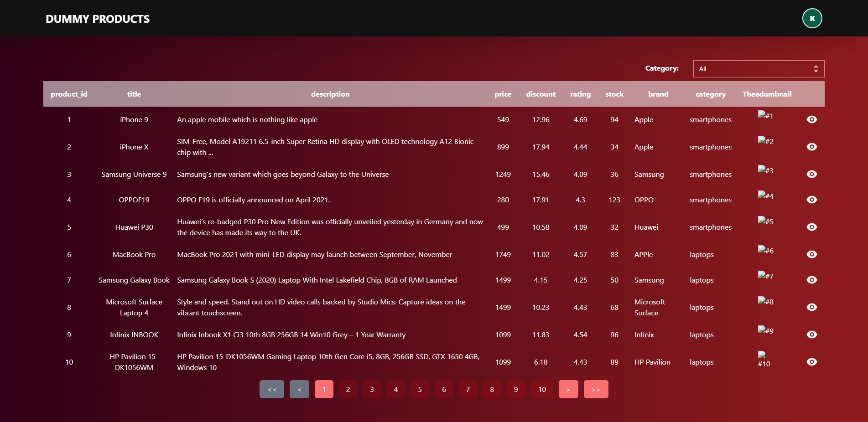Image resolution: width=868 pixels, height=422 pixels.
Task: View details of iPhone X via eye icon
Action: click(811, 147)
